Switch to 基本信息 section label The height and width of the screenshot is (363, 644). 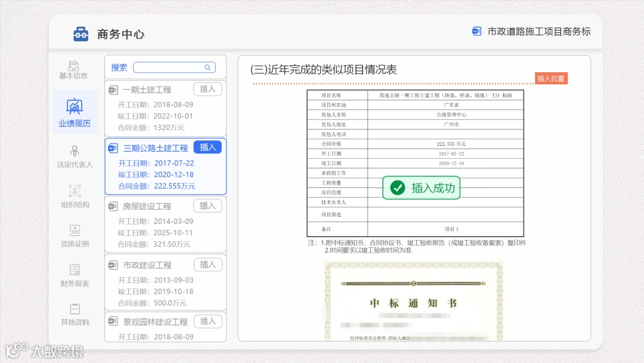click(73, 76)
